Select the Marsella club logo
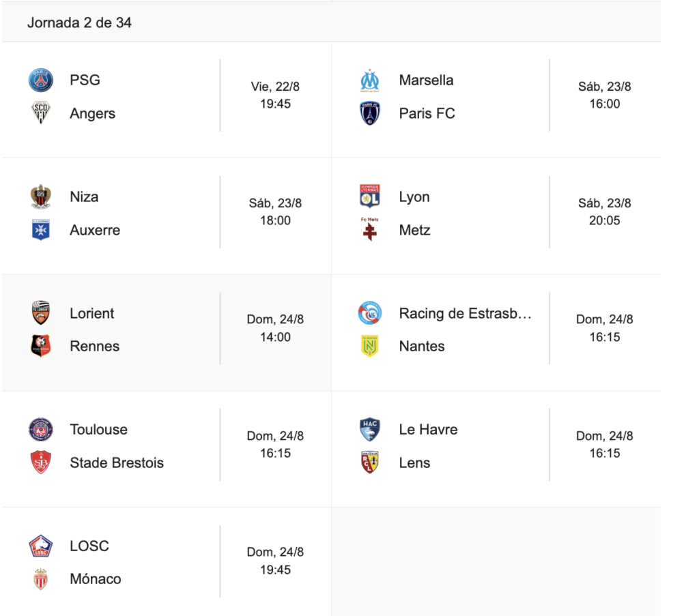The height and width of the screenshot is (616, 699). tap(369, 80)
